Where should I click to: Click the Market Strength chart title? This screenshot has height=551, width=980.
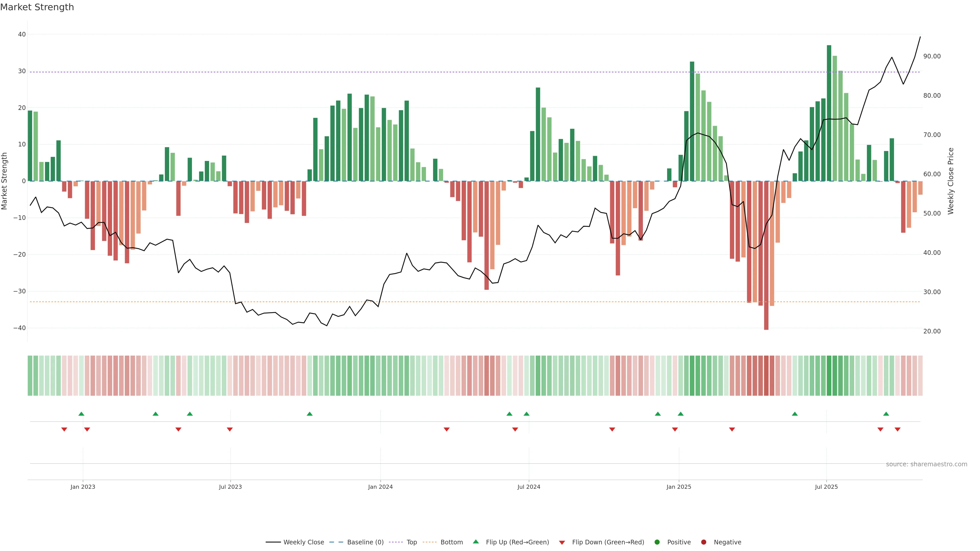37,7
